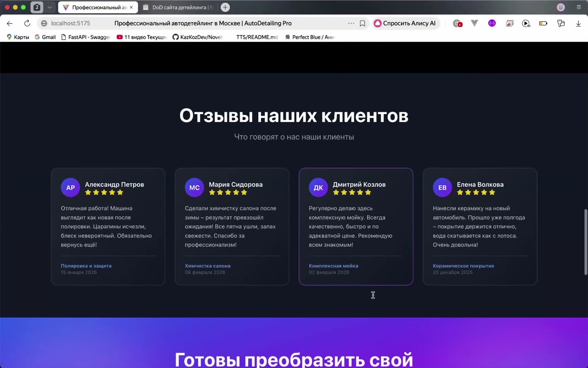Click the page's vertical scrollbar thumb
Image resolution: width=588 pixels, height=368 pixels.
pyautogui.click(x=586, y=242)
